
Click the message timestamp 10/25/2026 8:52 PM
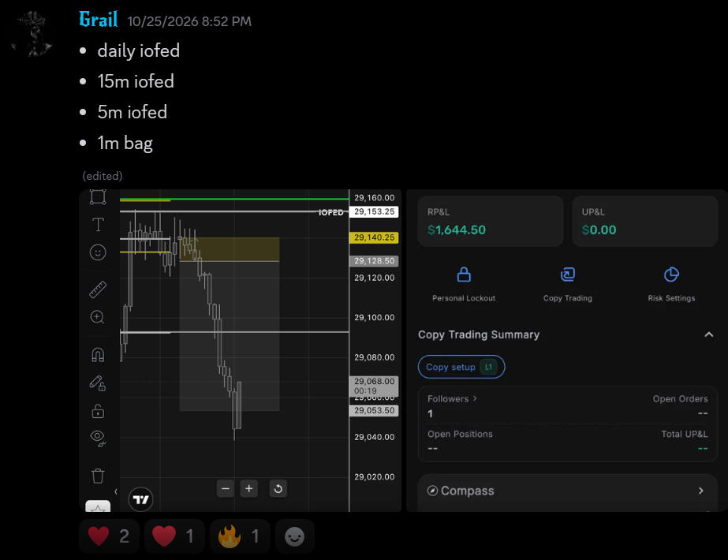tap(189, 21)
